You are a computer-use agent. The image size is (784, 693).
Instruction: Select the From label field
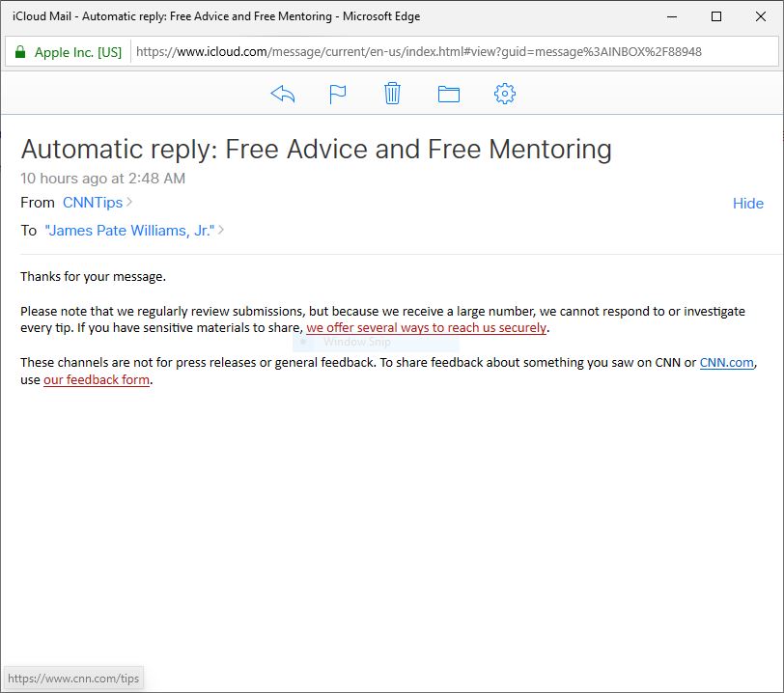pos(38,203)
